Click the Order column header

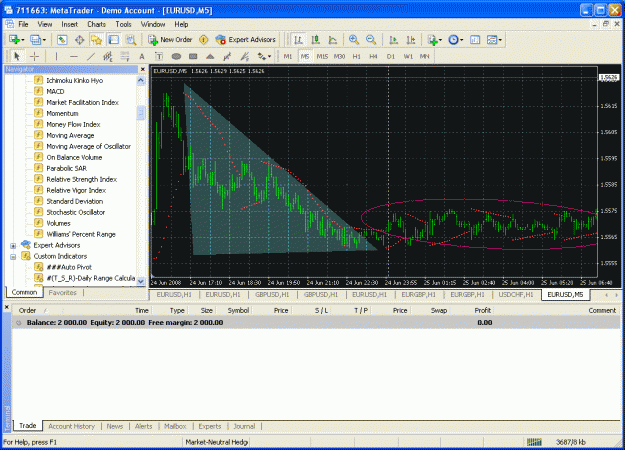pyautogui.click(x=28, y=310)
